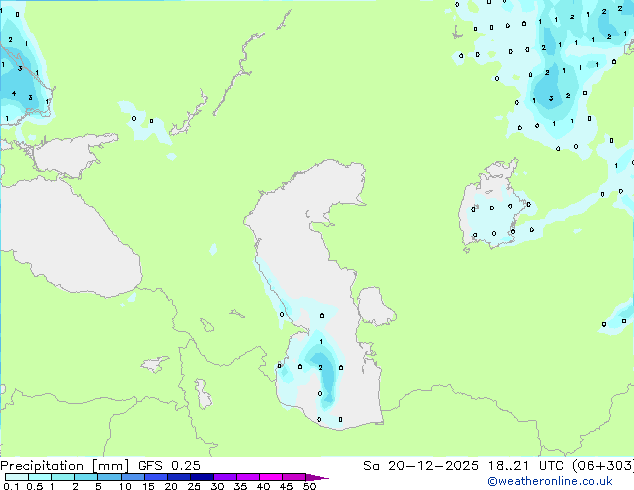Image resolution: width=634 pixels, height=490 pixels.
Task: Choose the 2–5 mm legend color swatch
Action: coord(86,477)
